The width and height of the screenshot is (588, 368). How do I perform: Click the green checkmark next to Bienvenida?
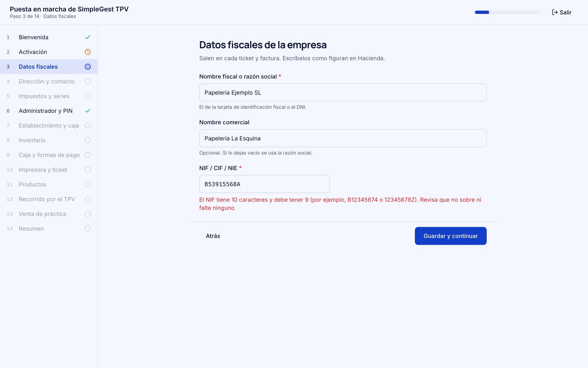pyautogui.click(x=88, y=37)
